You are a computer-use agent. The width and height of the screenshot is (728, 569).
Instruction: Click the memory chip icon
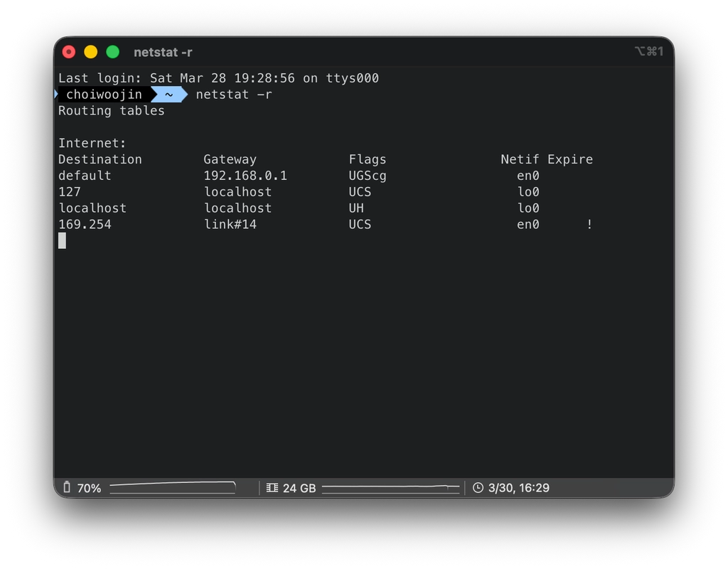point(272,488)
